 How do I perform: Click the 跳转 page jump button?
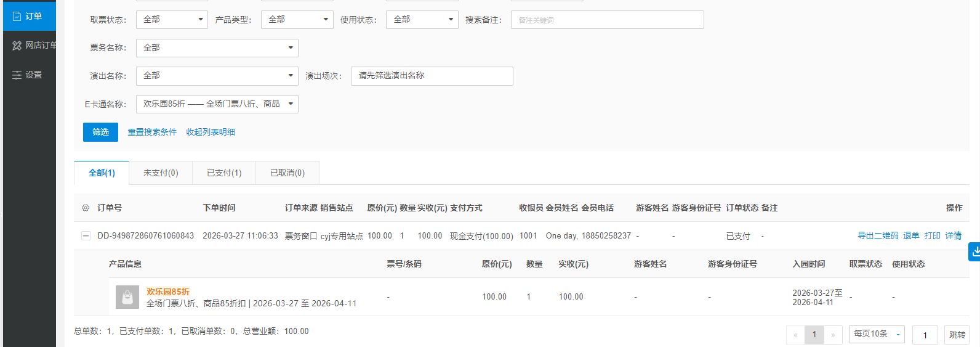click(957, 335)
